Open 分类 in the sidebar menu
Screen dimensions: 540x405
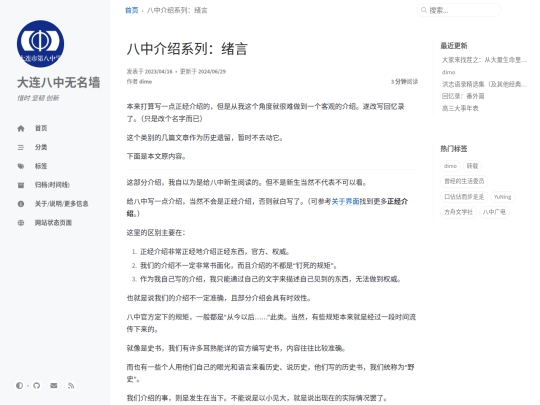pyautogui.click(x=41, y=147)
